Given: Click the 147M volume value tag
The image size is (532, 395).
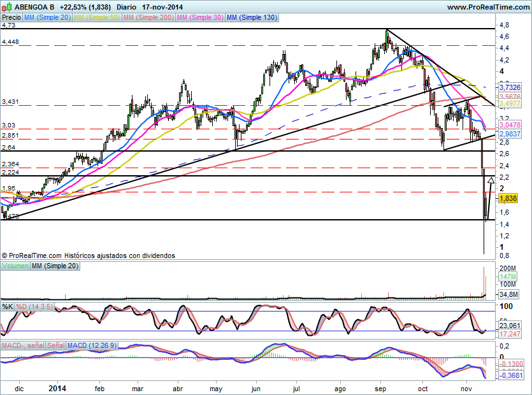Looking at the screenshot, I should [x=508, y=276].
